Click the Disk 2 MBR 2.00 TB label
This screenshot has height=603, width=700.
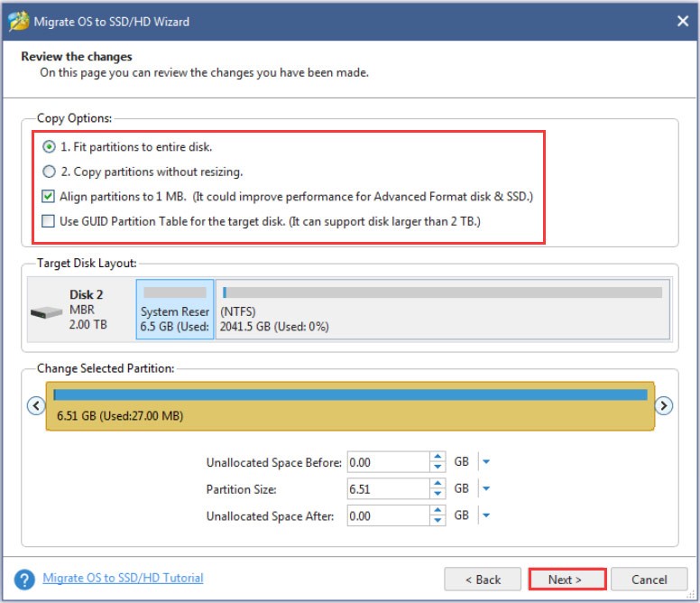click(87, 310)
